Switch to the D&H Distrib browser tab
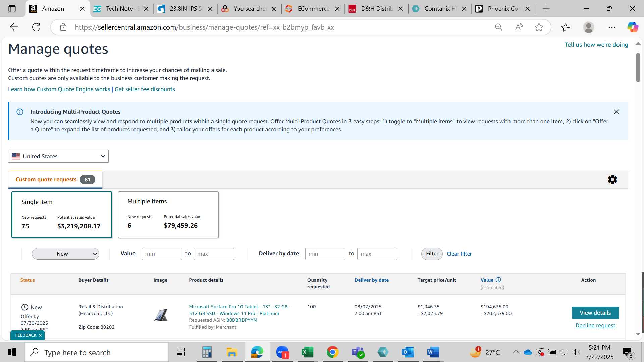 coord(376,9)
